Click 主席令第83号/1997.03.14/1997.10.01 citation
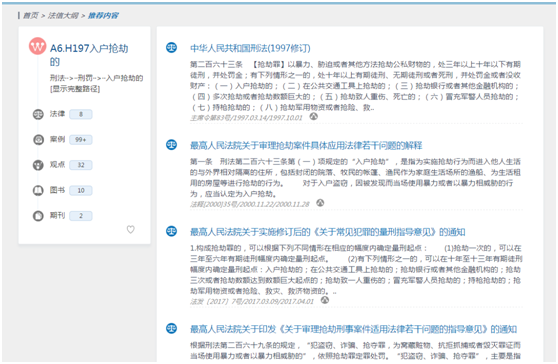 pyautogui.click(x=246, y=117)
